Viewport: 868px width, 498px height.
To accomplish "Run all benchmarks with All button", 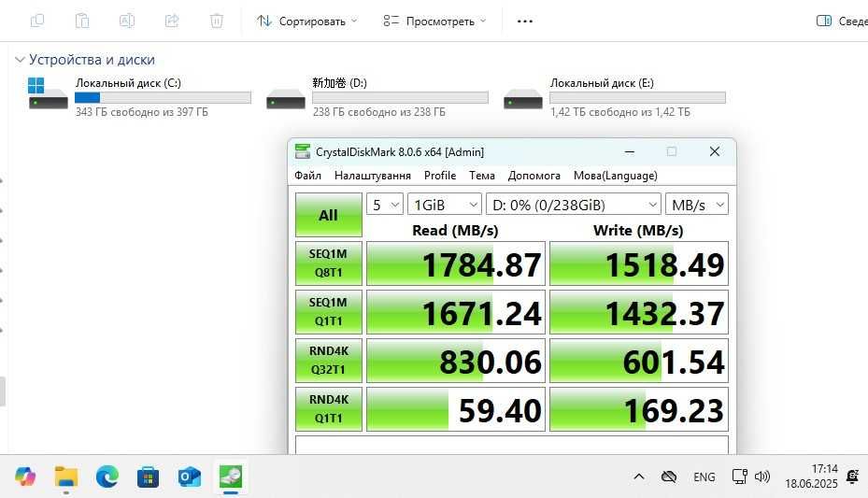I will point(328,215).
